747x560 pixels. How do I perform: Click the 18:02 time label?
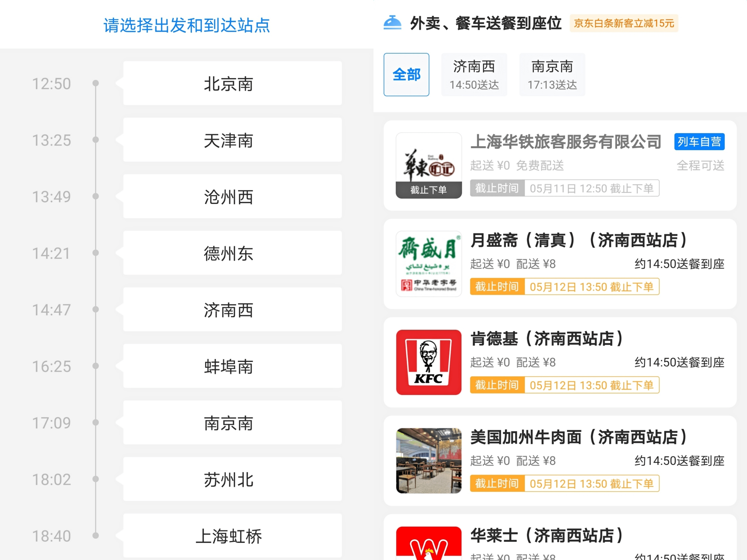click(51, 480)
